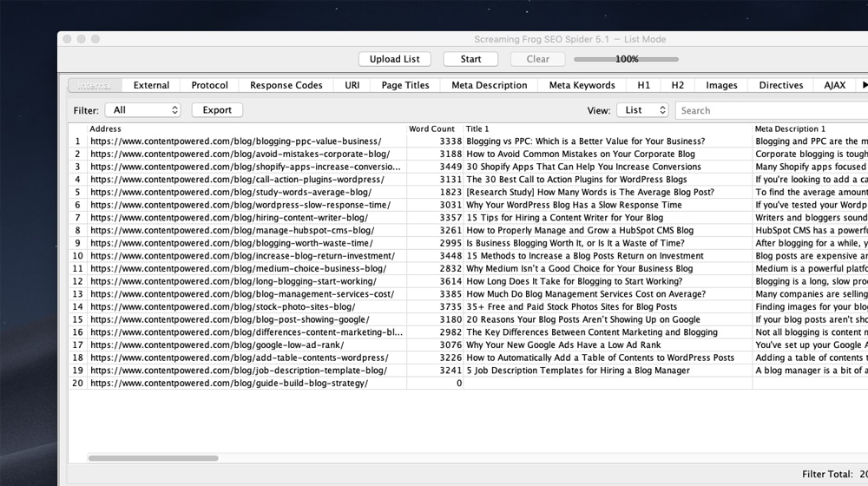Select the job-description-template-blog URL
868x486 pixels.
[239, 371]
